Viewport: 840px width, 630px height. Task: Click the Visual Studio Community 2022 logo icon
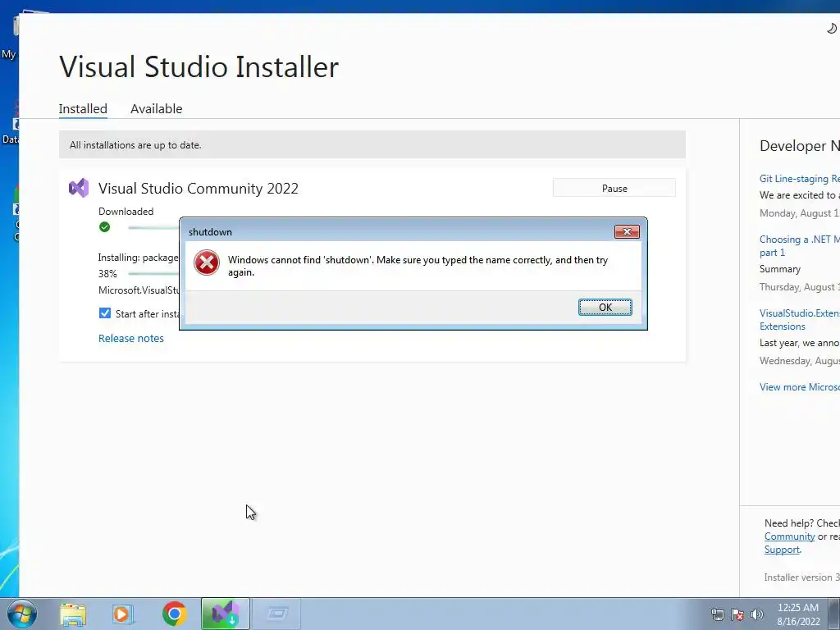pyautogui.click(x=79, y=188)
